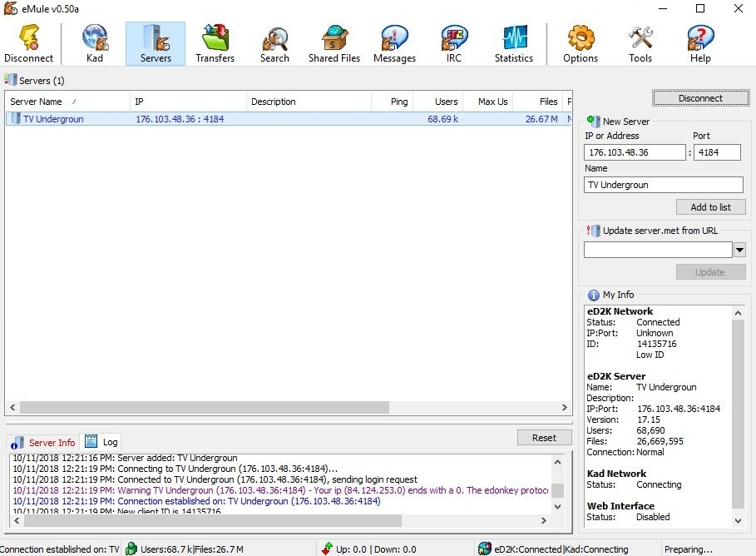The height and width of the screenshot is (556, 756).
Task: Click 'Server added: TV Undergroun' log line
Action: (125, 458)
